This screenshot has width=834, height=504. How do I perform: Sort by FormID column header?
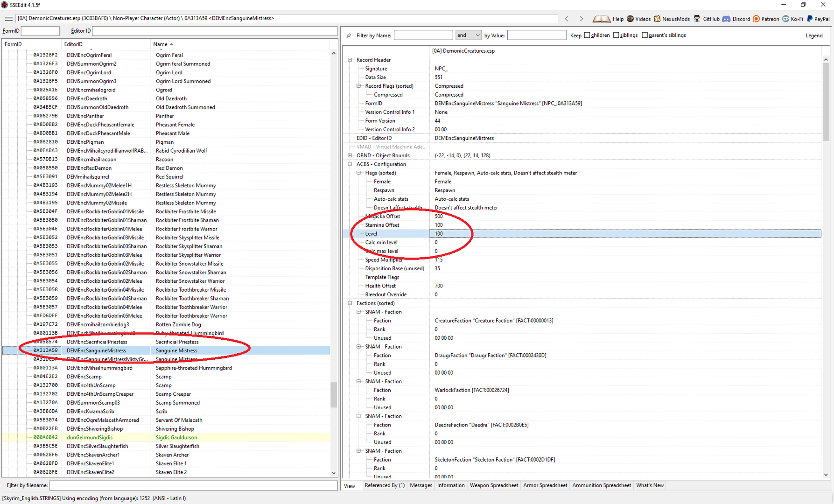31,44
